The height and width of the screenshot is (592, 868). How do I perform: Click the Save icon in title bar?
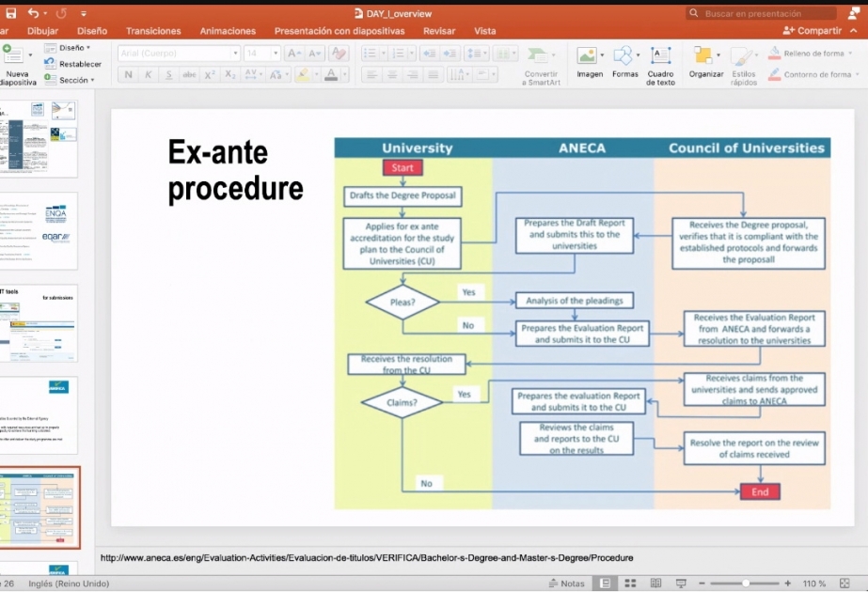11,13
